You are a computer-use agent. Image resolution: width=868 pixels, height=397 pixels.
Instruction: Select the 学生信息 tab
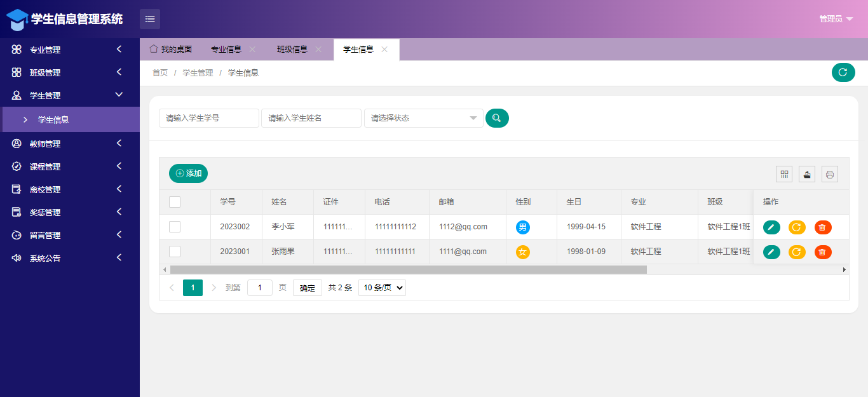[366, 50]
